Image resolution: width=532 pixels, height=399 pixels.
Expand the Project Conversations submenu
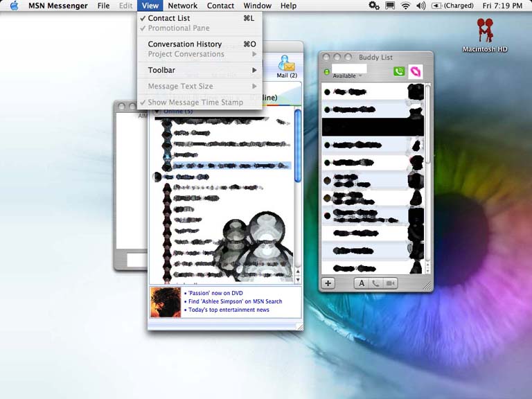point(199,54)
